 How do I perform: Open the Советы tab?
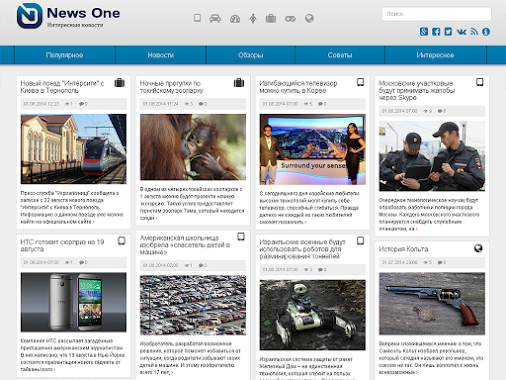[x=340, y=55]
